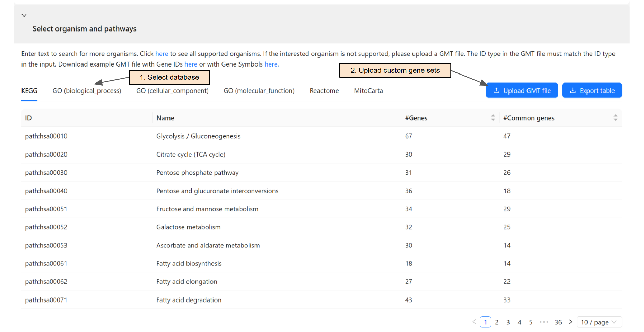Jump to page 36

point(558,322)
